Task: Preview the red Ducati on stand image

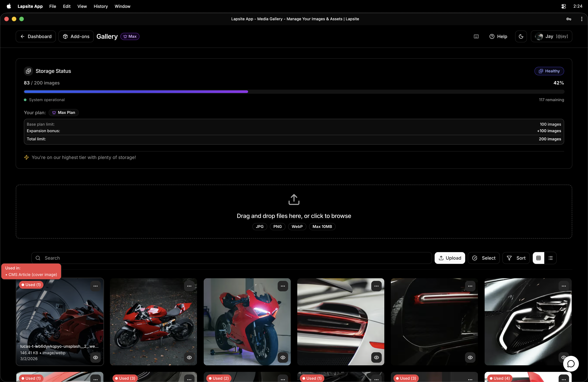Action: tap(283, 357)
